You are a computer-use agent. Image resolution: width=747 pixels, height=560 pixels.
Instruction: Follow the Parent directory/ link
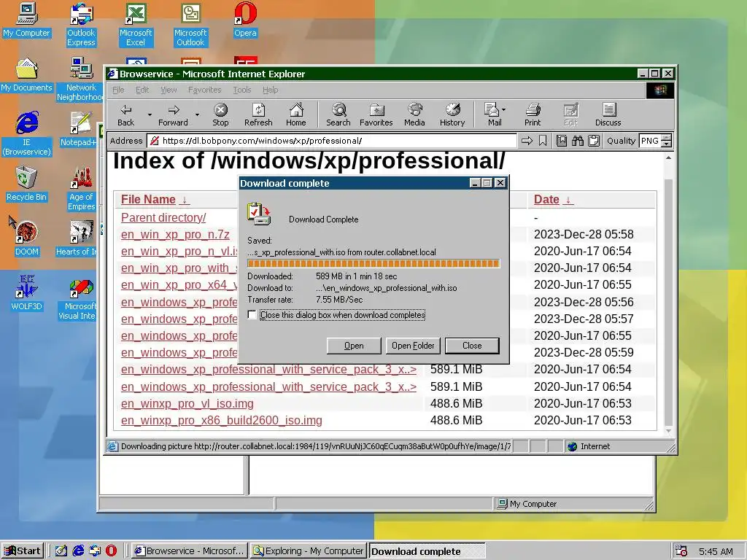tap(163, 217)
